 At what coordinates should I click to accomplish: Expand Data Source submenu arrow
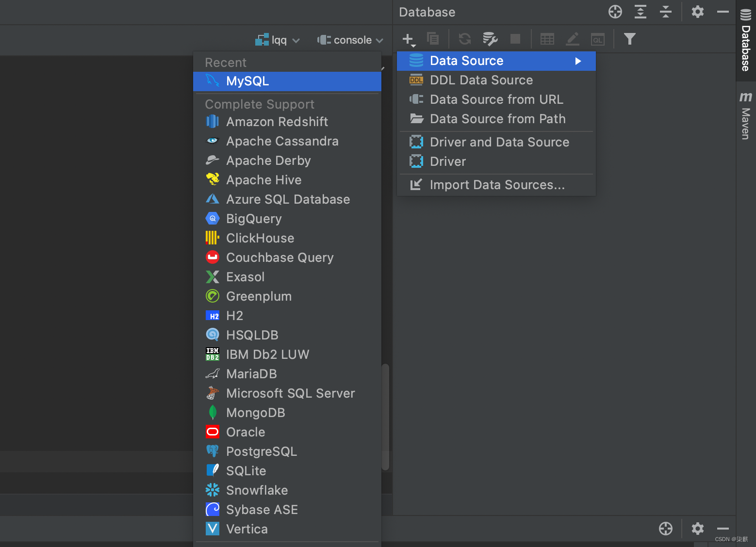tap(578, 61)
